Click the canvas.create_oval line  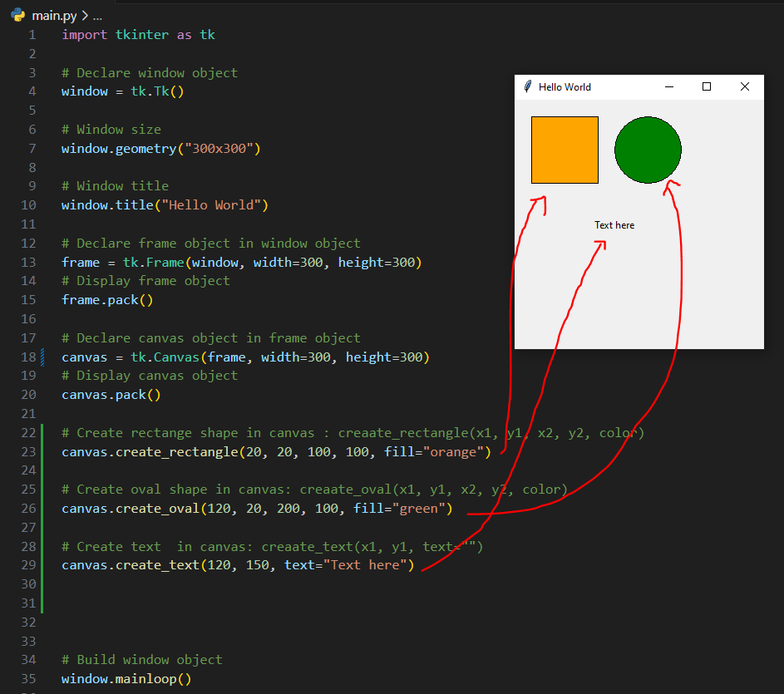click(257, 509)
